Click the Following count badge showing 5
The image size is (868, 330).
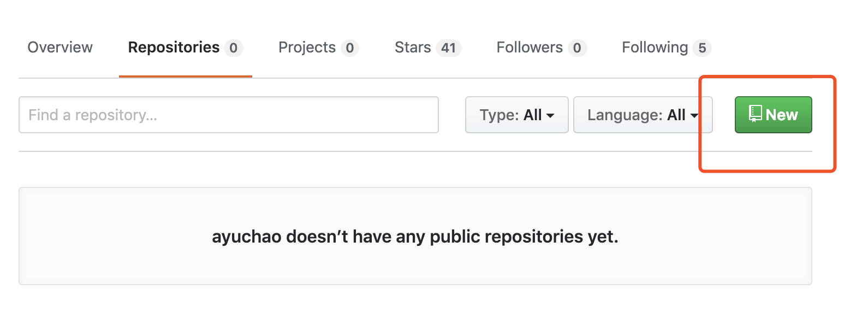pos(702,48)
